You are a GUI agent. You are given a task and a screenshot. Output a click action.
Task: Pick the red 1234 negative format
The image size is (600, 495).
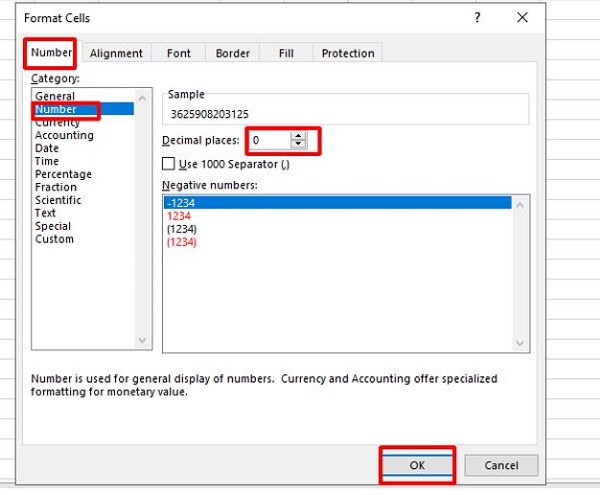(182, 215)
